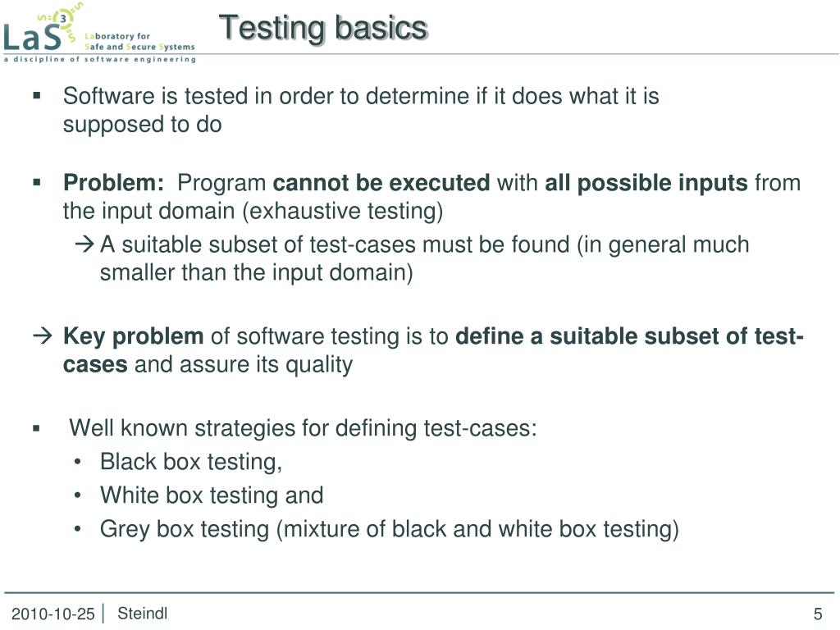Click the round bullet beside 'Black box testing'
840x630 pixels.
point(78,461)
